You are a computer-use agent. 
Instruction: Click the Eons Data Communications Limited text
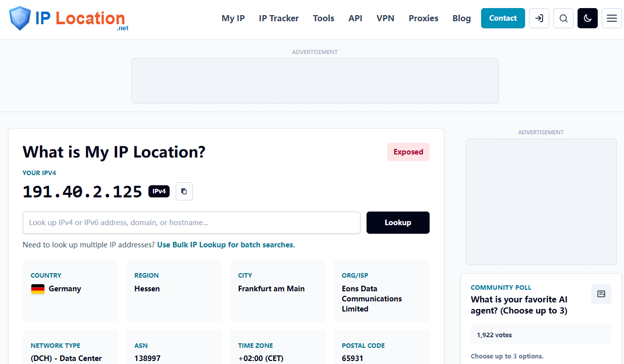point(372,299)
